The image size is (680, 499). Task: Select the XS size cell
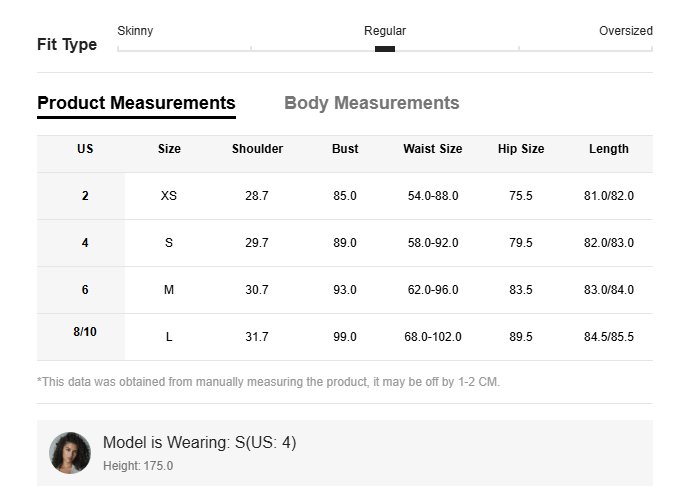pyautogui.click(x=169, y=196)
